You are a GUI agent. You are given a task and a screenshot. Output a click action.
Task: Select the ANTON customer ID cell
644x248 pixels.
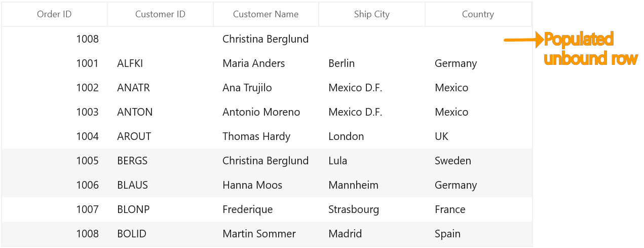[160, 112]
